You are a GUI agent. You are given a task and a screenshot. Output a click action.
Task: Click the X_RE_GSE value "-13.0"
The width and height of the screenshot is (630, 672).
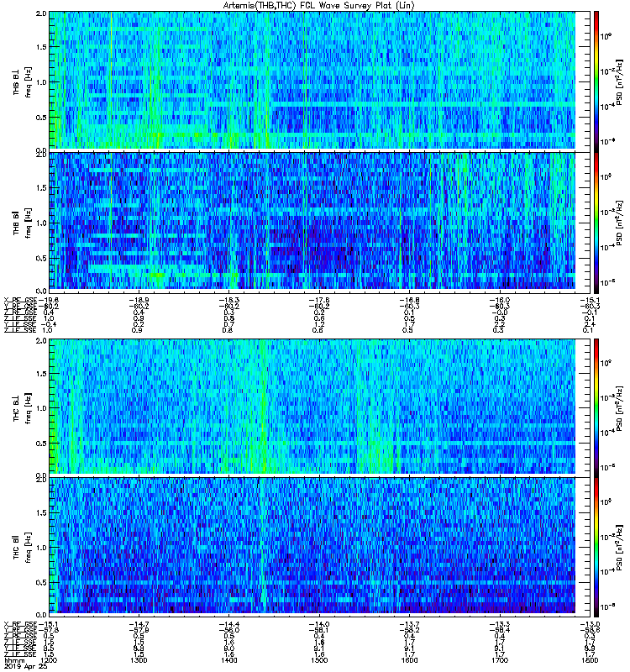coord(590,624)
